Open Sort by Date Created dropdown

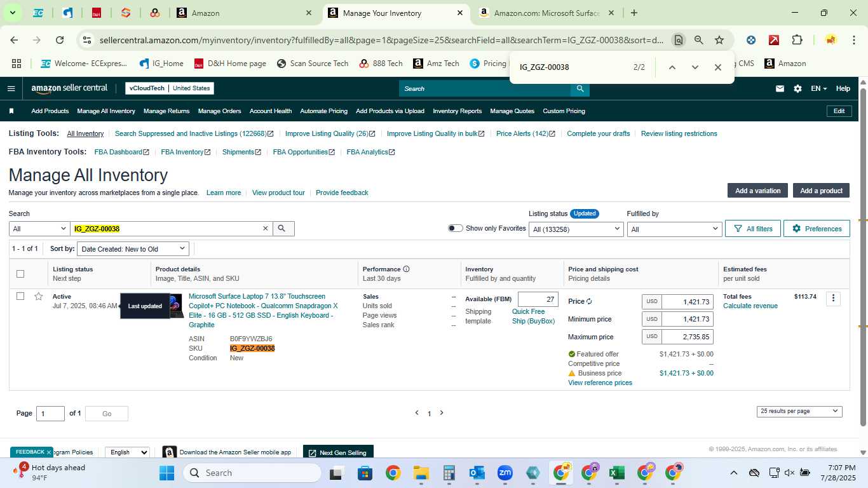click(x=133, y=249)
